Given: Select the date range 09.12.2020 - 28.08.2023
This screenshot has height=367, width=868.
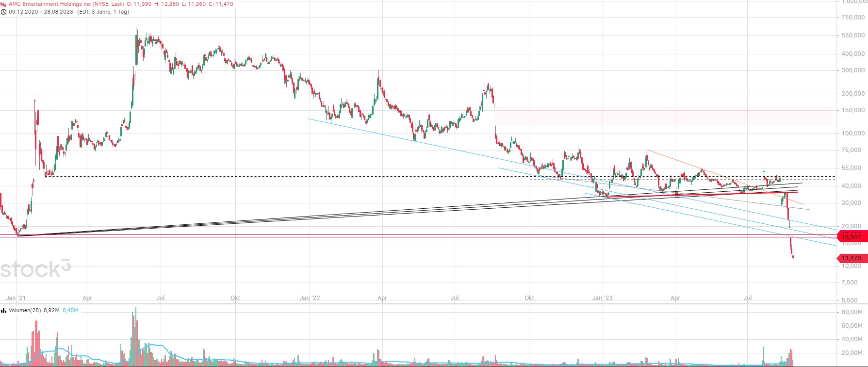Looking at the screenshot, I should (x=42, y=12).
